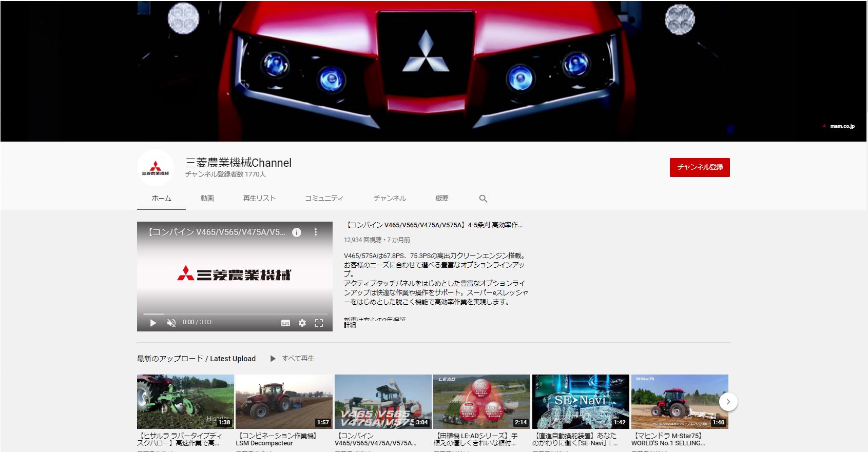868x452 pixels.
Task: Play the featured combine video
Action: pyautogui.click(x=153, y=323)
